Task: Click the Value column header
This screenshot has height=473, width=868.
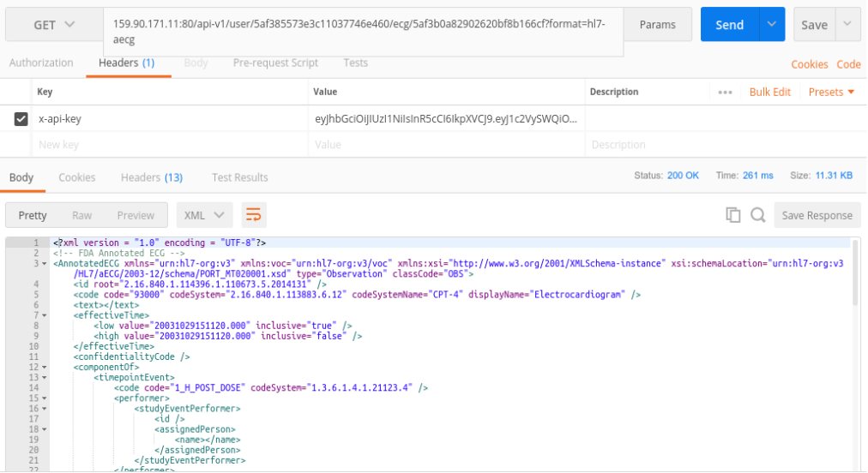Action: coord(325,92)
